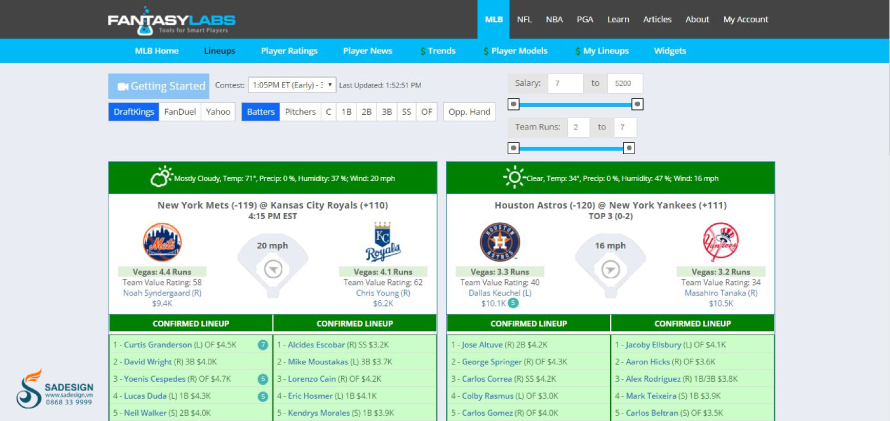This screenshot has height=421, width=890.
Task: Select the DraftKings site toggle
Action: click(134, 112)
